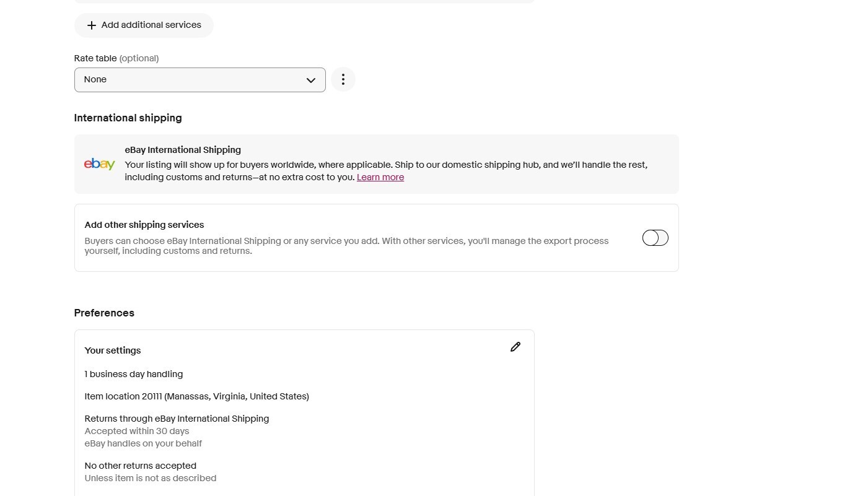Screen dimensions: 868x496
Task: Click the Preferences section heading
Action: click(104, 313)
